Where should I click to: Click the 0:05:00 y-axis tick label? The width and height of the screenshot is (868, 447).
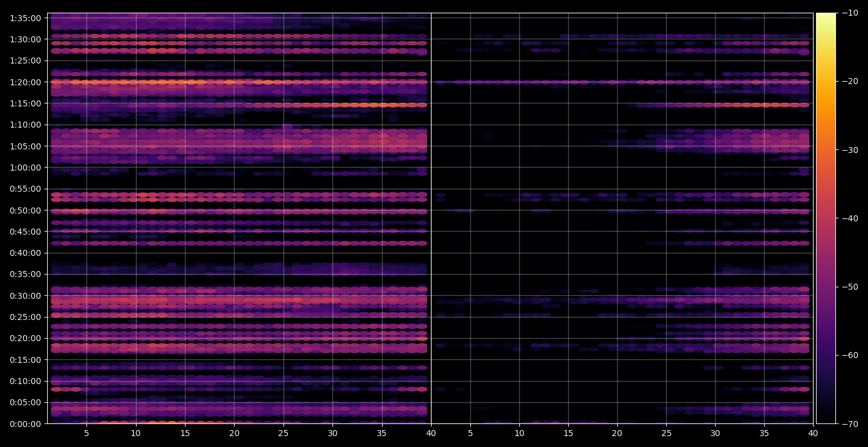point(25,402)
